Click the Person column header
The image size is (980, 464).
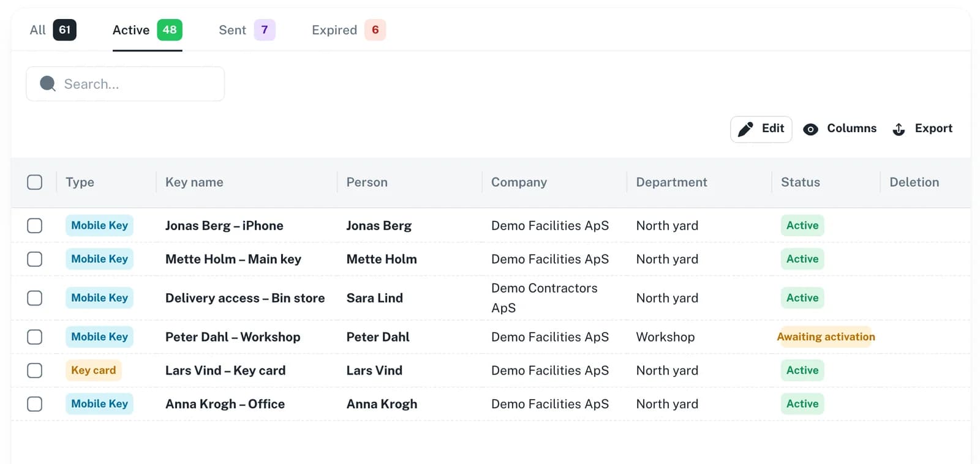pos(367,182)
